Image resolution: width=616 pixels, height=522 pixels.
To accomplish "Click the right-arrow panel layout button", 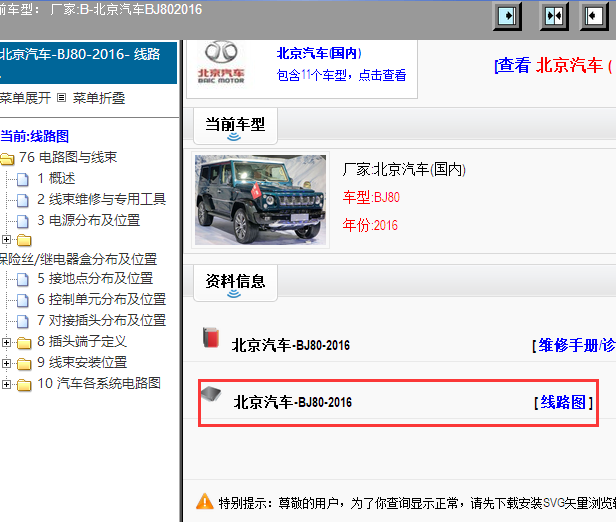I will point(507,16).
